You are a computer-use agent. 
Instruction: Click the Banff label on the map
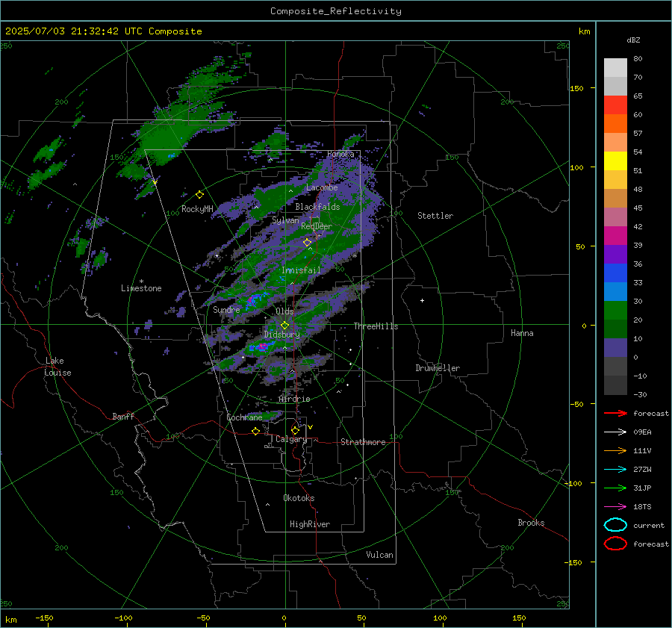click(x=123, y=416)
